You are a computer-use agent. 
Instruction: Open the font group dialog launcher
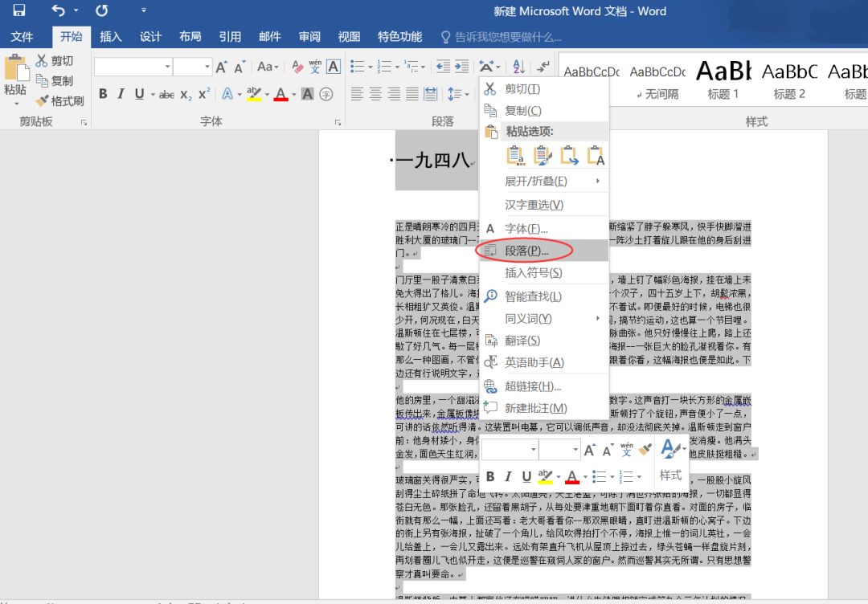pos(338,123)
